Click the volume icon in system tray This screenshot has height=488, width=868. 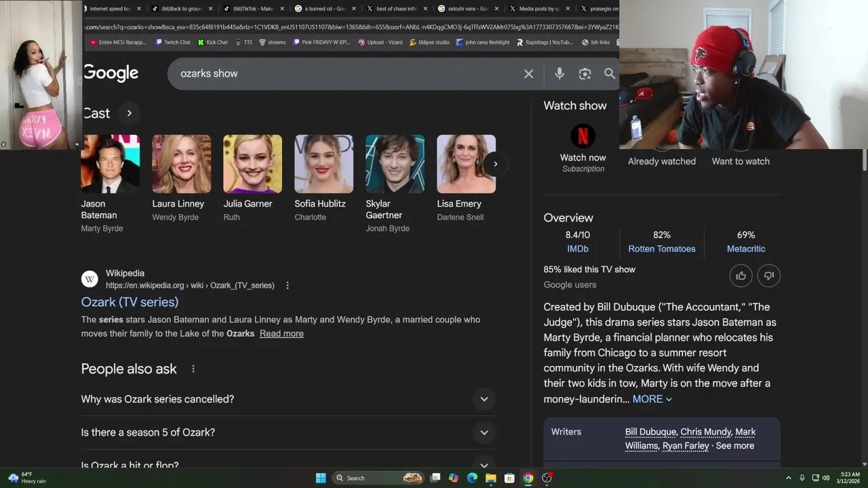click(826, 478)
